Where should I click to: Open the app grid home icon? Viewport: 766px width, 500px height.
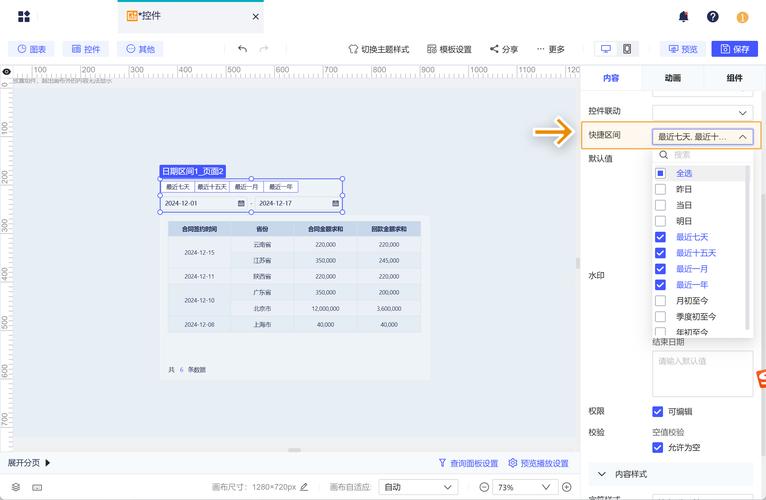tap(24, 16)
